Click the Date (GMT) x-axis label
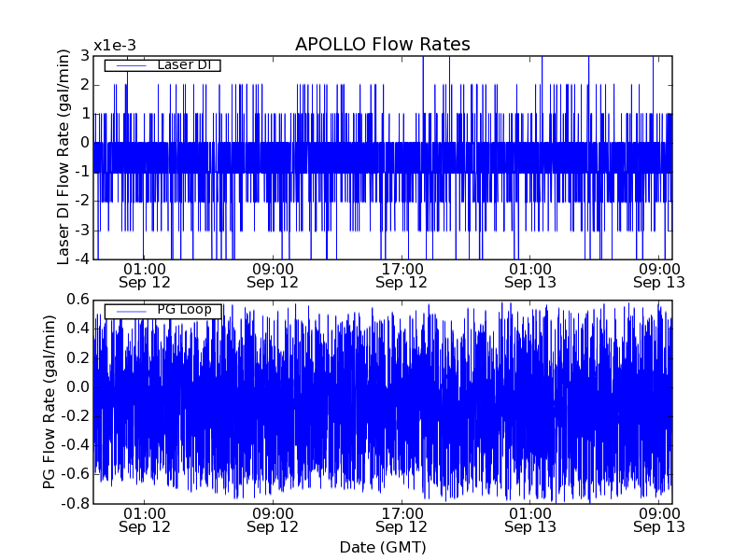This screenshot has width=747, height=560. point(382,546)
